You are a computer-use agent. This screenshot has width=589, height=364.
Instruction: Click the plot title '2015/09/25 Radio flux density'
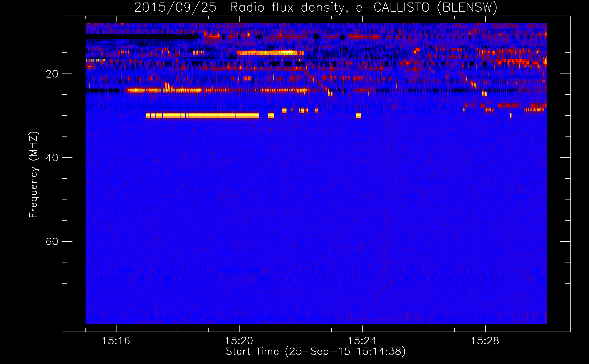(x=240, y=8)
